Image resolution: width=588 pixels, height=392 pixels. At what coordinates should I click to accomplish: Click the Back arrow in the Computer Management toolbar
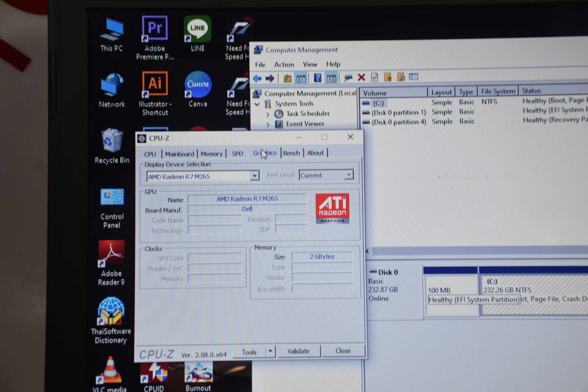tap(257, 79)
